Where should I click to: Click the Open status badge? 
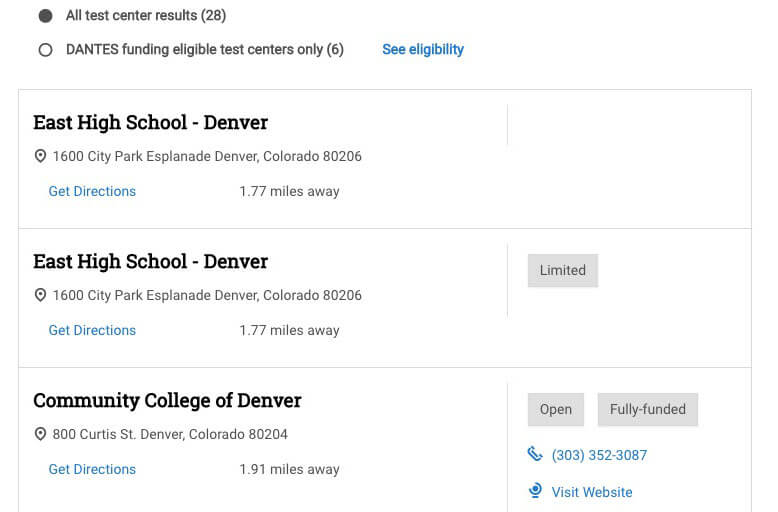[x=556, y=409]
